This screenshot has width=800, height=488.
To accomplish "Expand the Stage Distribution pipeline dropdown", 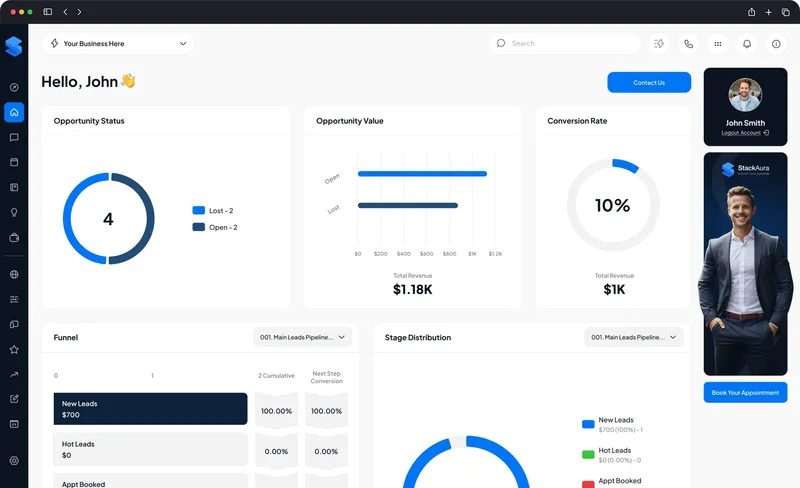I will coord(634,337).
